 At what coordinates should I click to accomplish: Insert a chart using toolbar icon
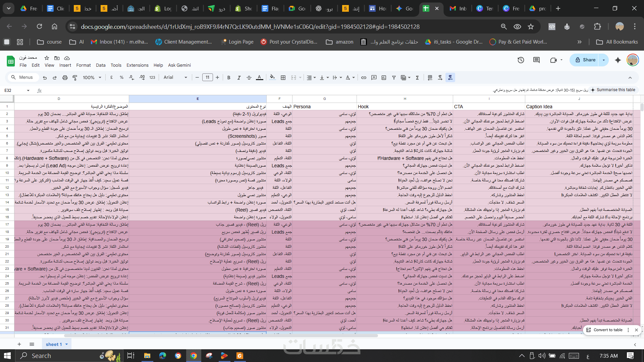click(384, 77)
